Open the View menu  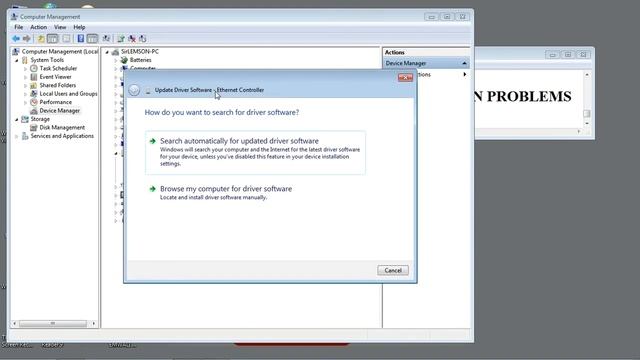(60, 27)
